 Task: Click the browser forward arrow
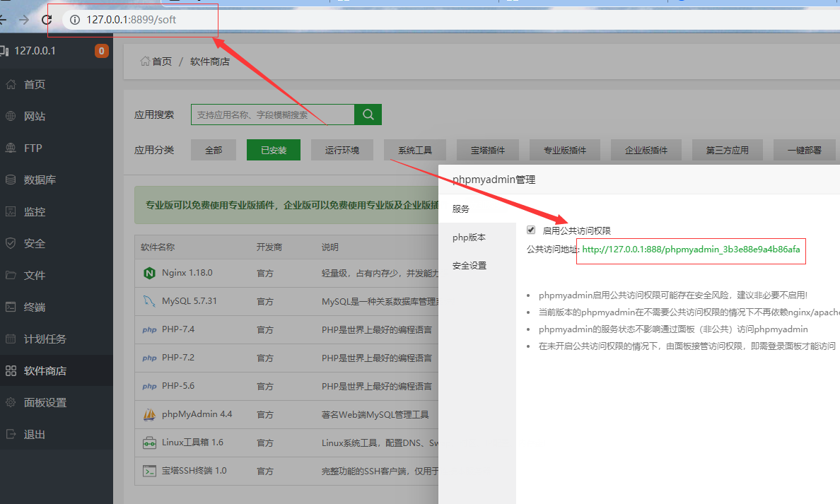(x=23, y=20)
